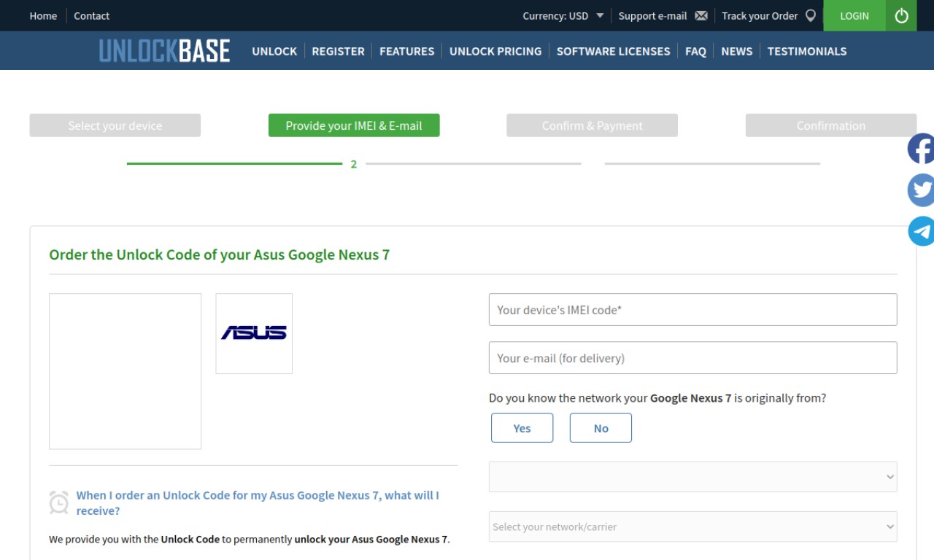Go to the Confirmation step

(831, 125)
